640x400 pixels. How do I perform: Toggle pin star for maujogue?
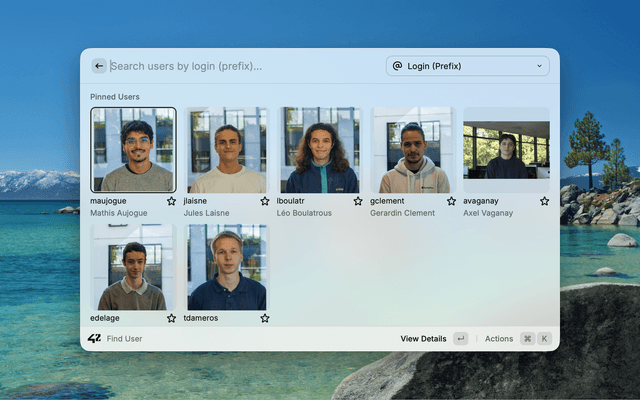[x=171, y=201]
